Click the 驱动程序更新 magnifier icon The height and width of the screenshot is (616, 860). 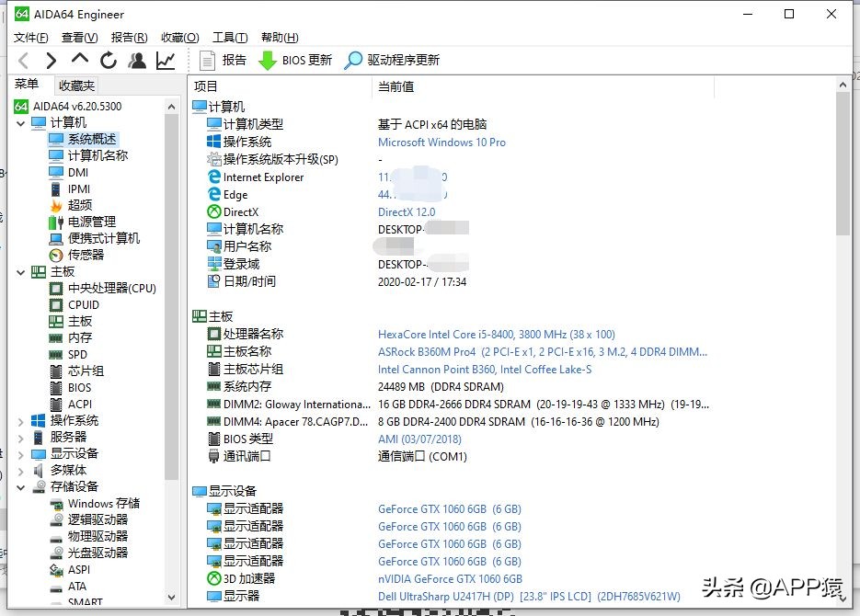(x=352, y=62)
